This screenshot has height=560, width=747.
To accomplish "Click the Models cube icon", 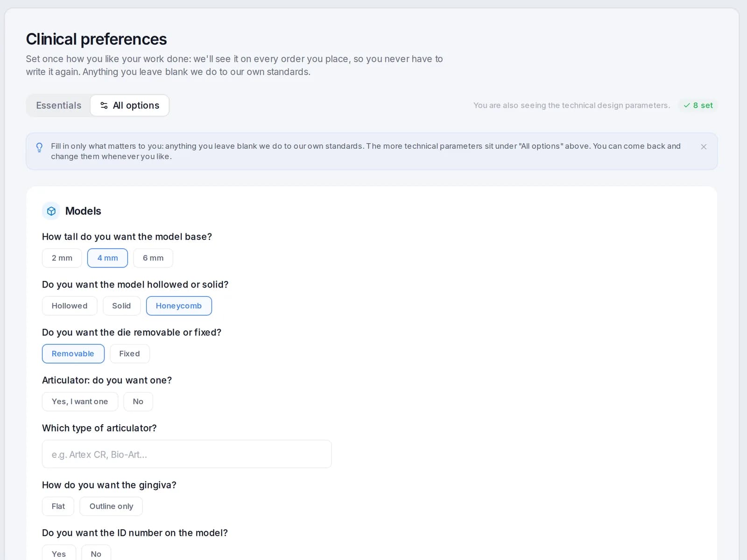I will tap(51, 211).
